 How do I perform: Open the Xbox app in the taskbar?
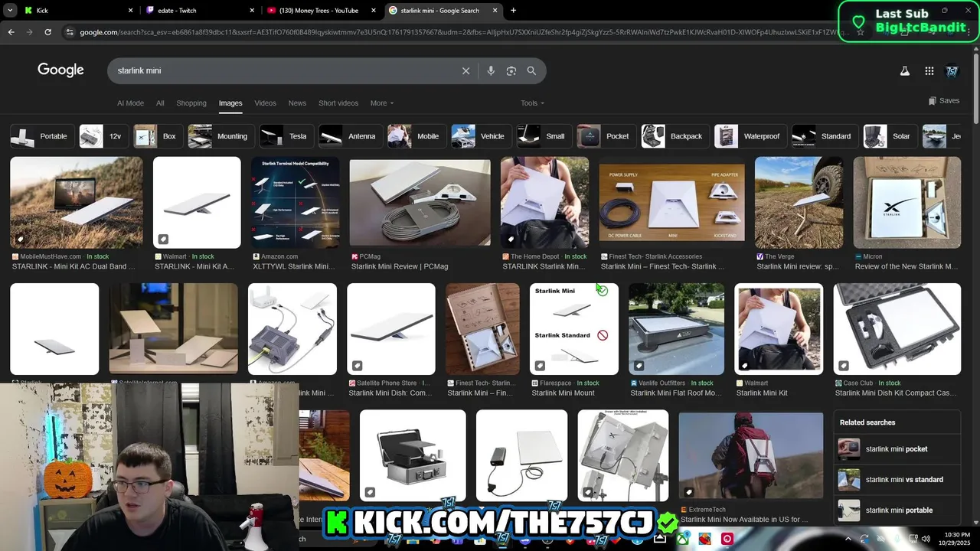click(x=682, y=539)
